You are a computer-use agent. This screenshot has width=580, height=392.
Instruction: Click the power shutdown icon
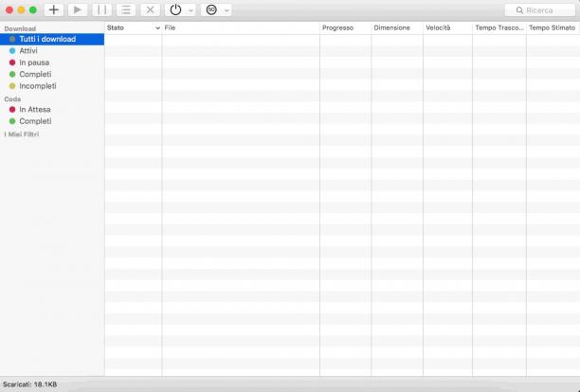[175, 10]
